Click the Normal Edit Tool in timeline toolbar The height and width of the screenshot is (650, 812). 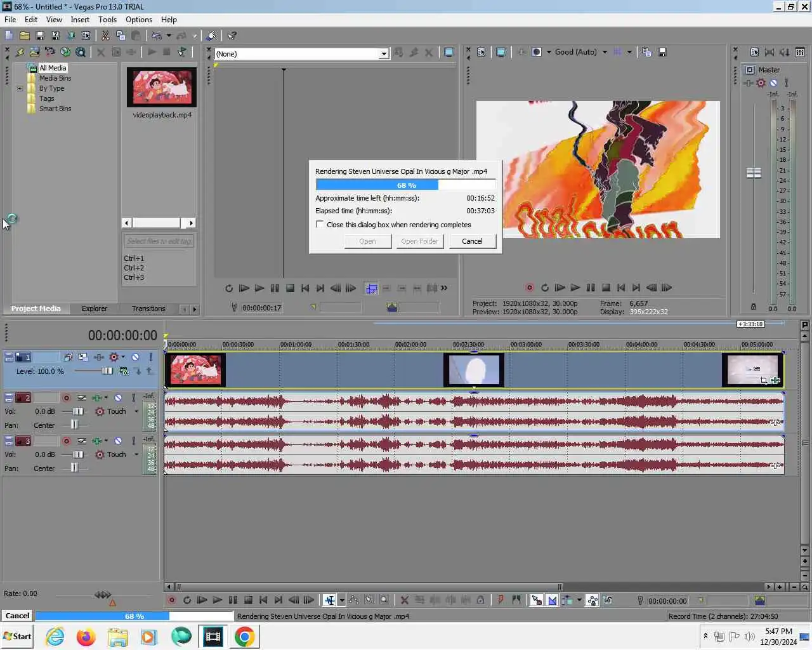click(x=329, y=600)
